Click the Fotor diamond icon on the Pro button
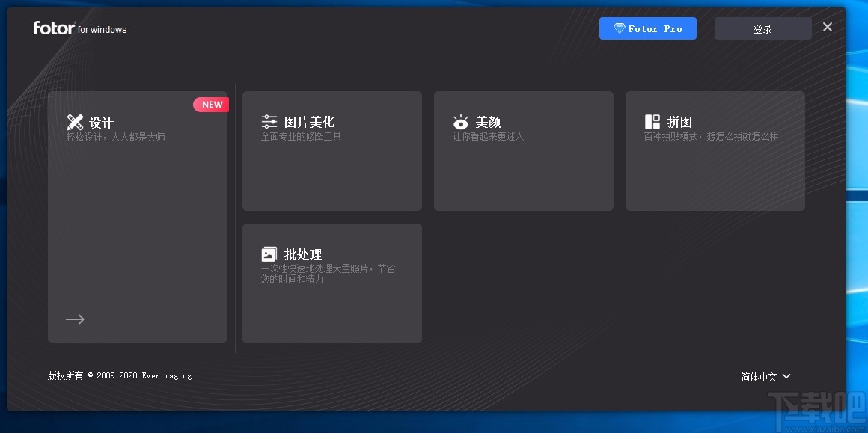Image resolution: width=868 pixels, height=433 pixels. [620, 28]
